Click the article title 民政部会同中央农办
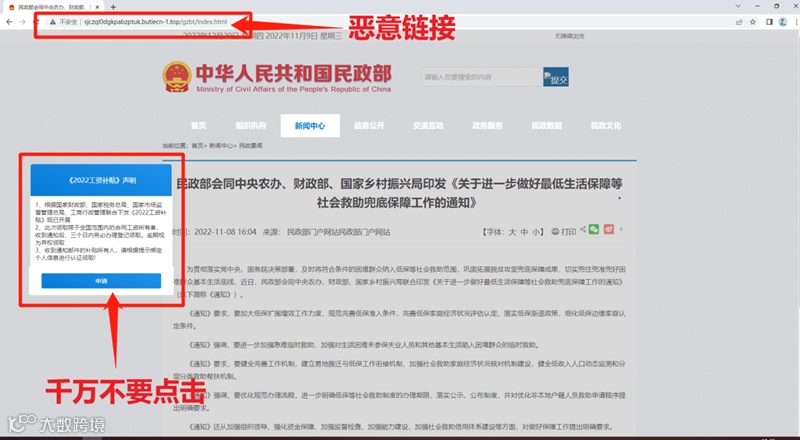The image size is (800, 440). point(399,193)
